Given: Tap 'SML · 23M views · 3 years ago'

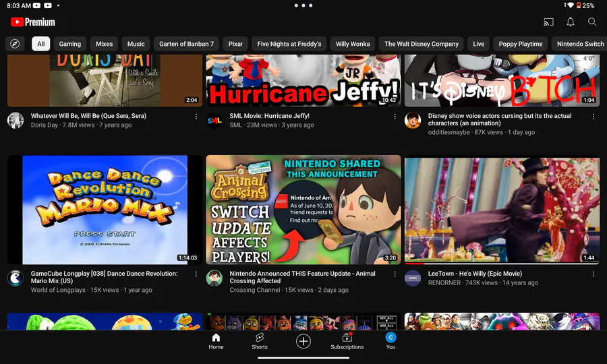Looking at the screenshot, I should point(271,125).
